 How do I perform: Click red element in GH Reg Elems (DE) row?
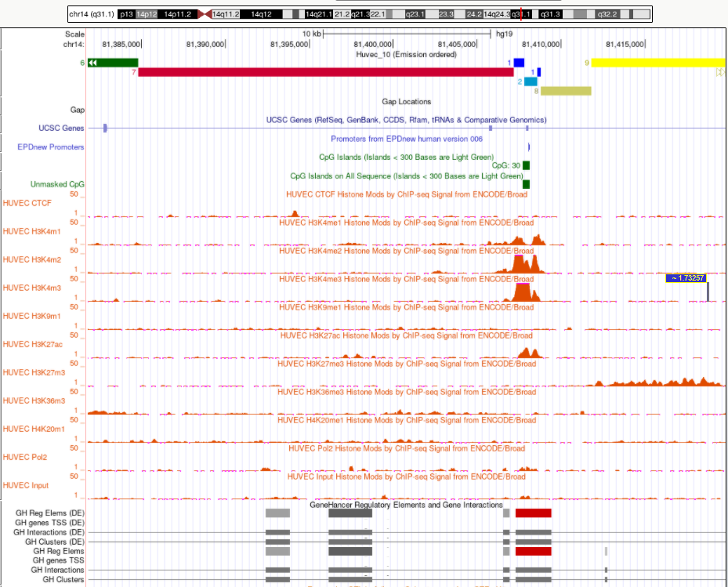tap(534, 513)
